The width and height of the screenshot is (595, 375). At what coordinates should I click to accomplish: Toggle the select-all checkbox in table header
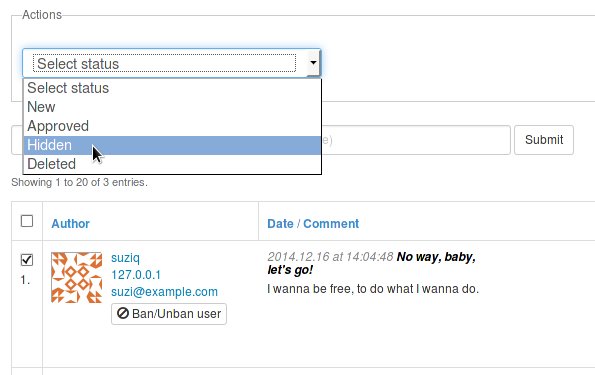[x=27, y=221]
